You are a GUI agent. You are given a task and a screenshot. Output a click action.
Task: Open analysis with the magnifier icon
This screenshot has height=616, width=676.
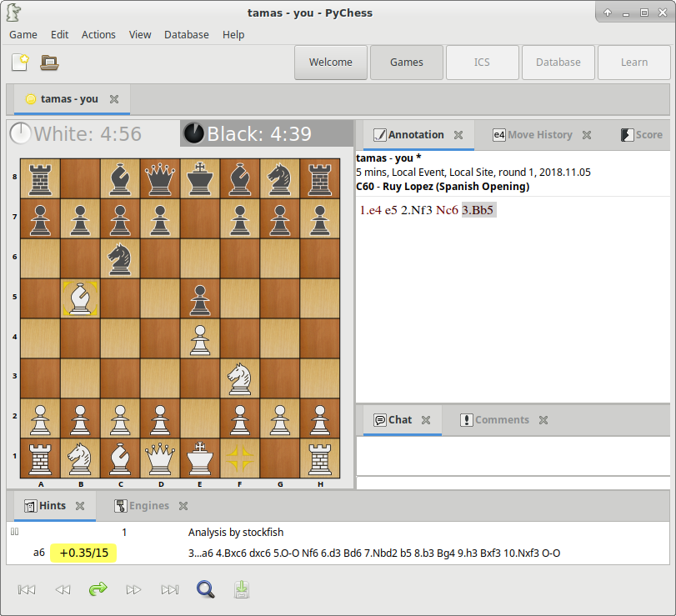[x=205, y=589]
